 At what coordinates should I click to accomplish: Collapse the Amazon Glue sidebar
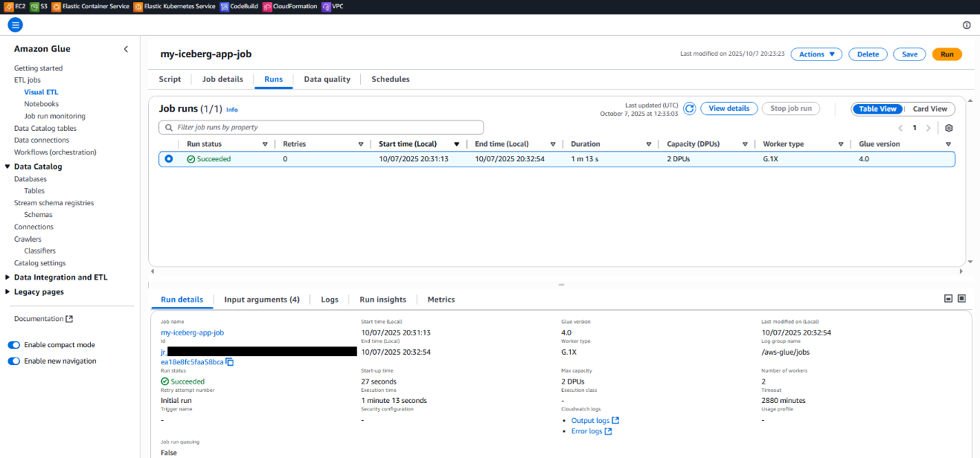click(126, 49)
